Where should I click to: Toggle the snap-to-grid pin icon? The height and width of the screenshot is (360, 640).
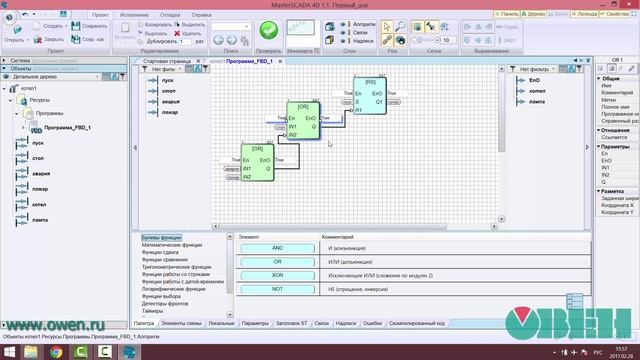[431, 27]
